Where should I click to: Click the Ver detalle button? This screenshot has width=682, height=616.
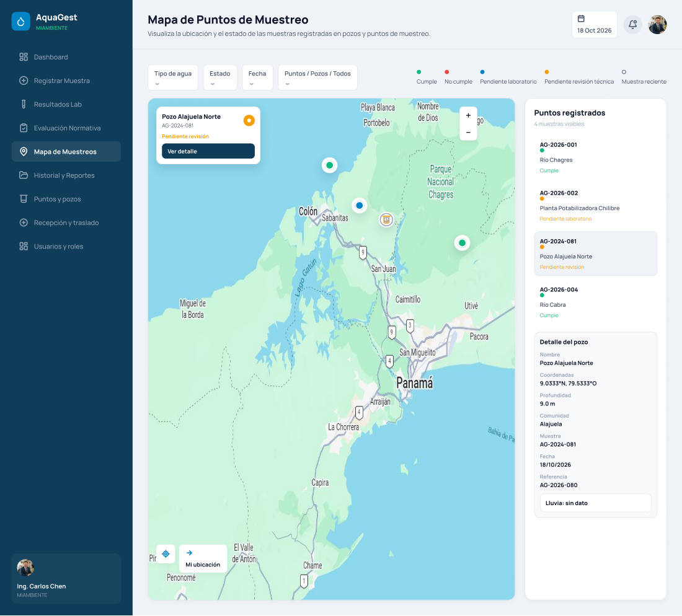click(x=208, y=151)
